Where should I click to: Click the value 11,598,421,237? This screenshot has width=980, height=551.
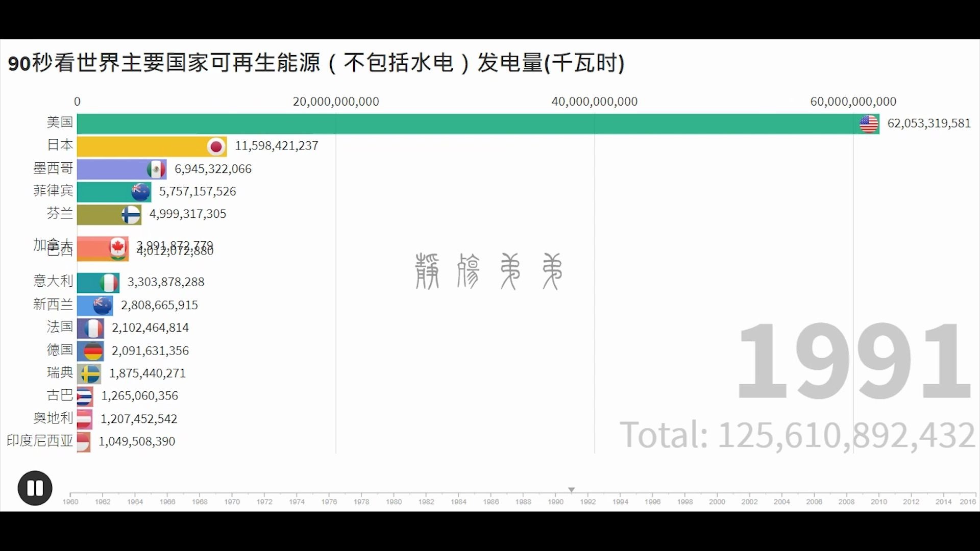(277, 146)
